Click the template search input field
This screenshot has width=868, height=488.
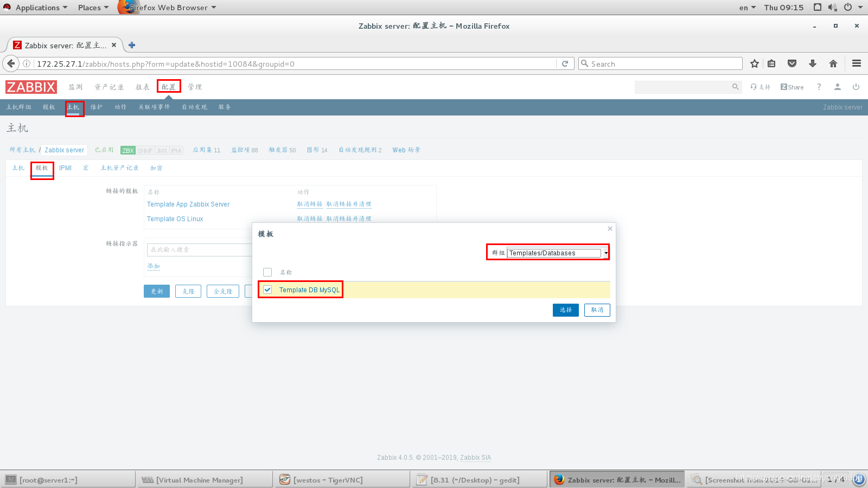coord(200,249)
